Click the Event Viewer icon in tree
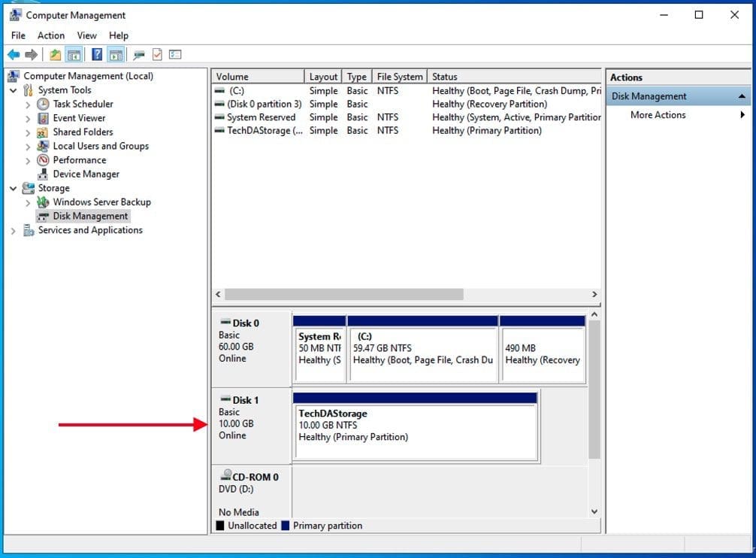This screenshot has height=558, width=756. click(43, 118)
